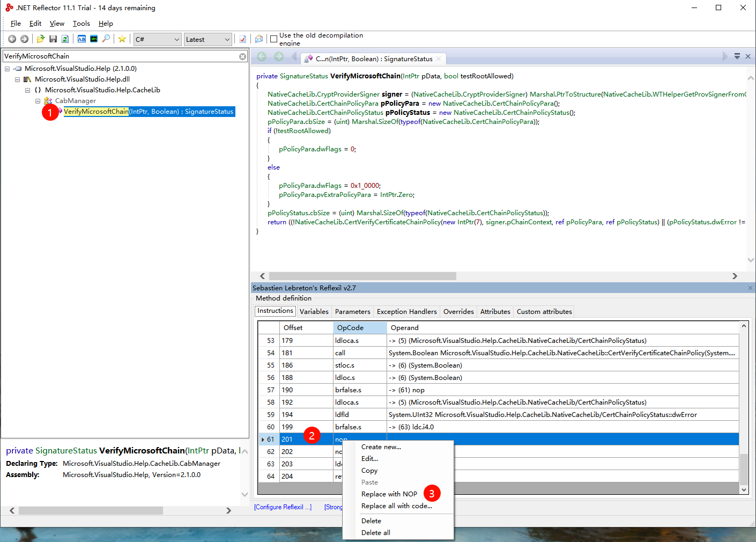
Task: Click the code pane horizontal scrollbar thumb
Action: [x=362, y=276]
